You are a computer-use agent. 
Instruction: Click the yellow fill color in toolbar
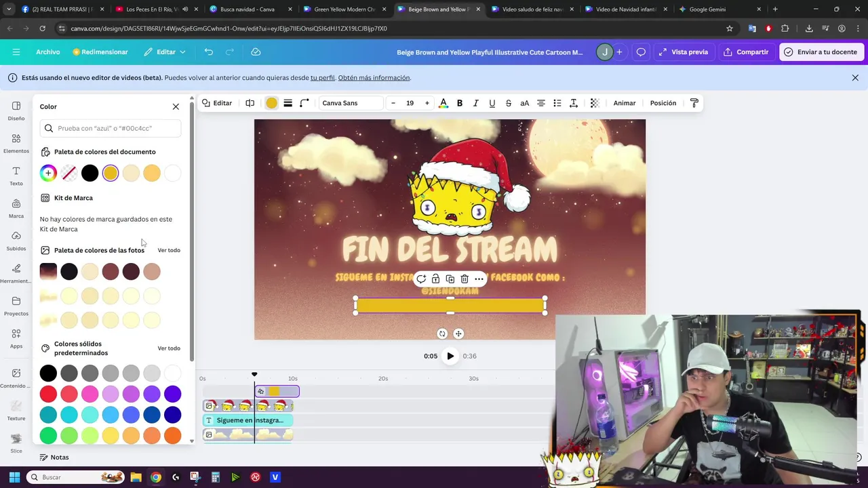click(271, 103)
